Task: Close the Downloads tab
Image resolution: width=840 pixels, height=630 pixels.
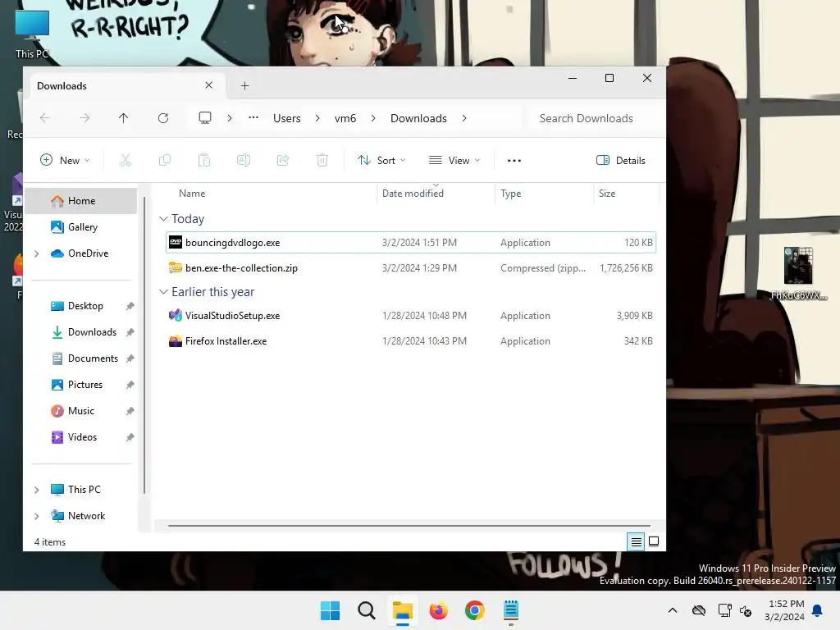Action: point(209,85)
